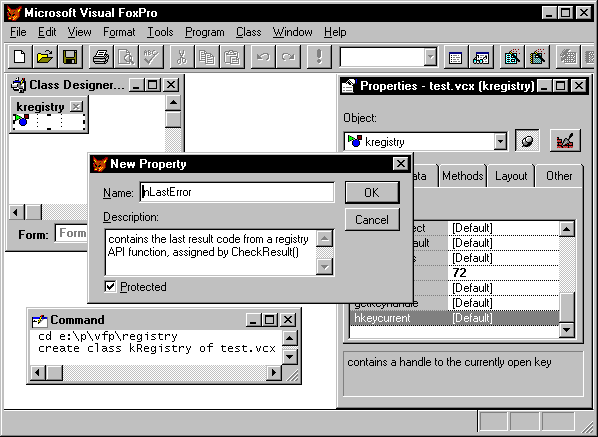598x437 pixels.
Task: Save with the floppy disk icon
Action: point(70,57)
